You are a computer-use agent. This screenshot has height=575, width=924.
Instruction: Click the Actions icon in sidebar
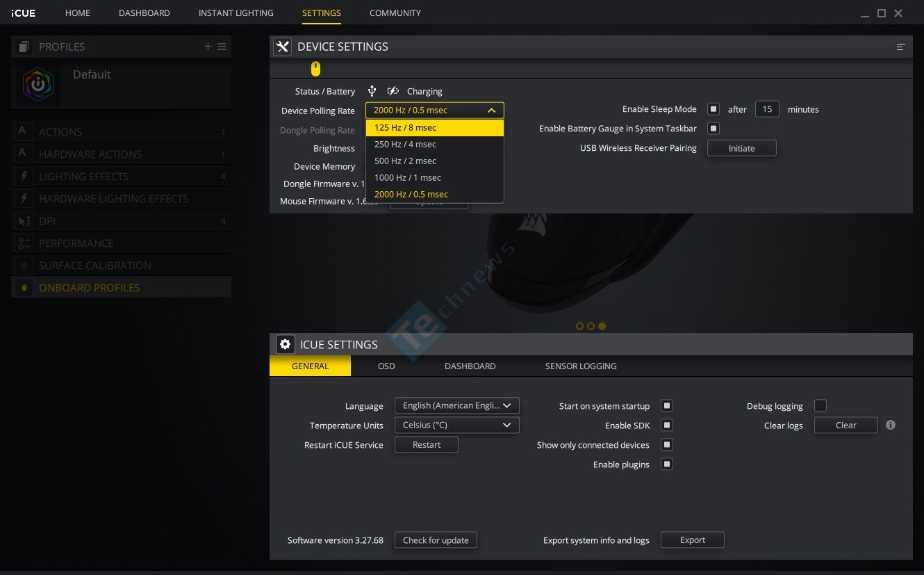[x=24, y=132]
